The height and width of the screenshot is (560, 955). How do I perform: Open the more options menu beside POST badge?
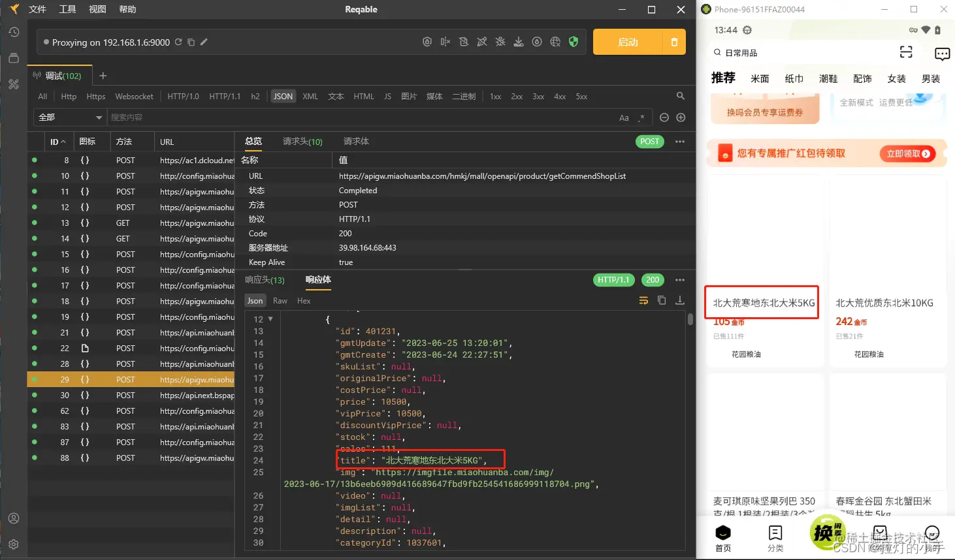click(x=680, y=142)
